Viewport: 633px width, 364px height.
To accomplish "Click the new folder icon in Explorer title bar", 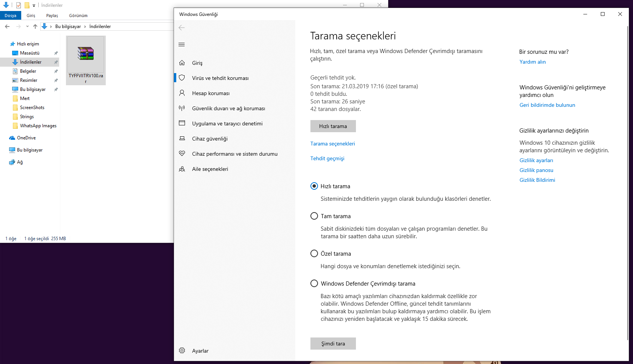I will (27, 5).
